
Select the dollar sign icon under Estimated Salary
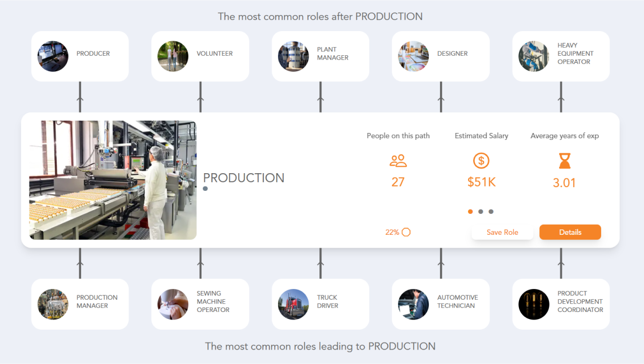481,160
